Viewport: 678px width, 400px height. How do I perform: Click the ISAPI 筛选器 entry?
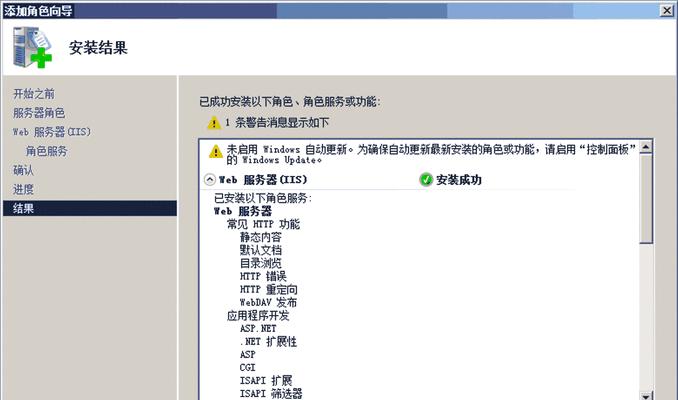(271, 394)
